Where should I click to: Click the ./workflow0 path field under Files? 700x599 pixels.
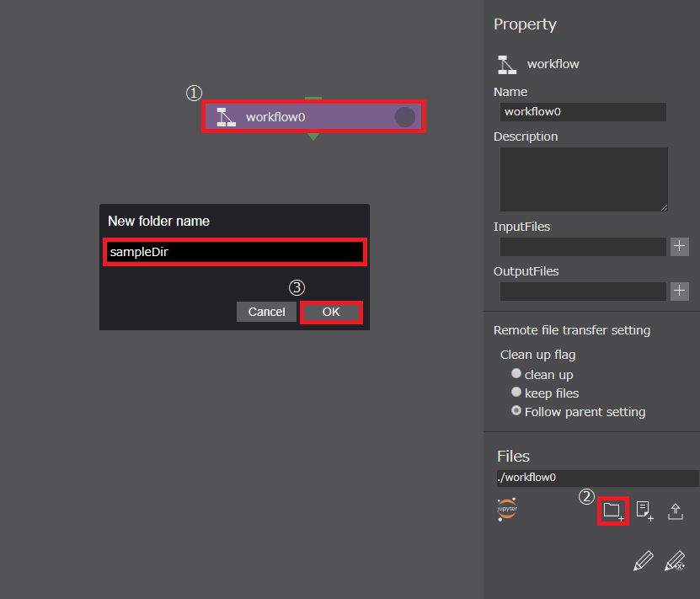click(x=596, y=478)
